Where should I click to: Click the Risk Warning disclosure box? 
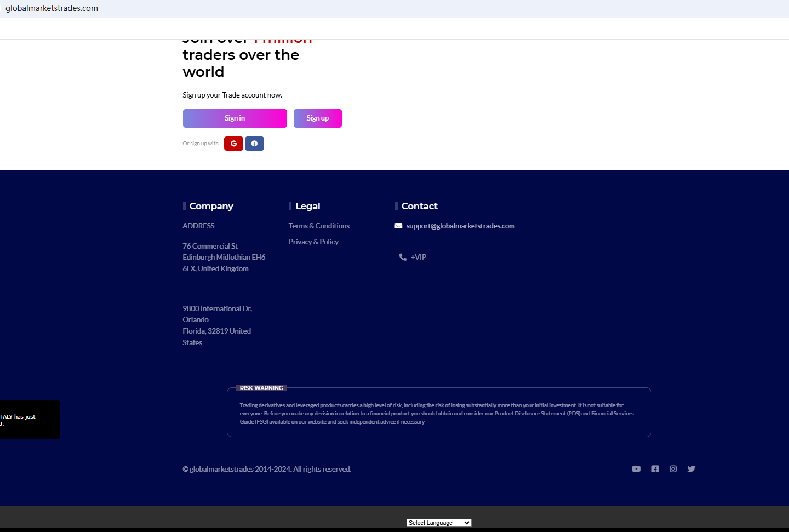[x=439, y=414]
